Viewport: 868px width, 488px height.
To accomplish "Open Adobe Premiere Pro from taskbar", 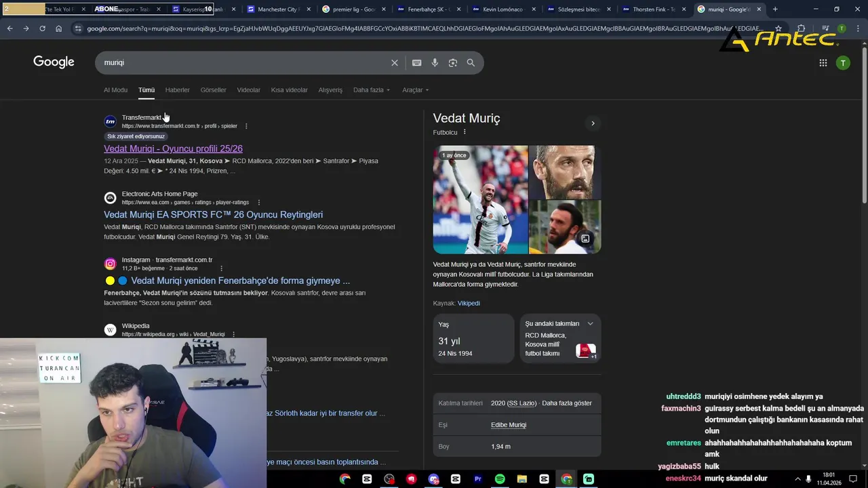I will tap(477, 479).
